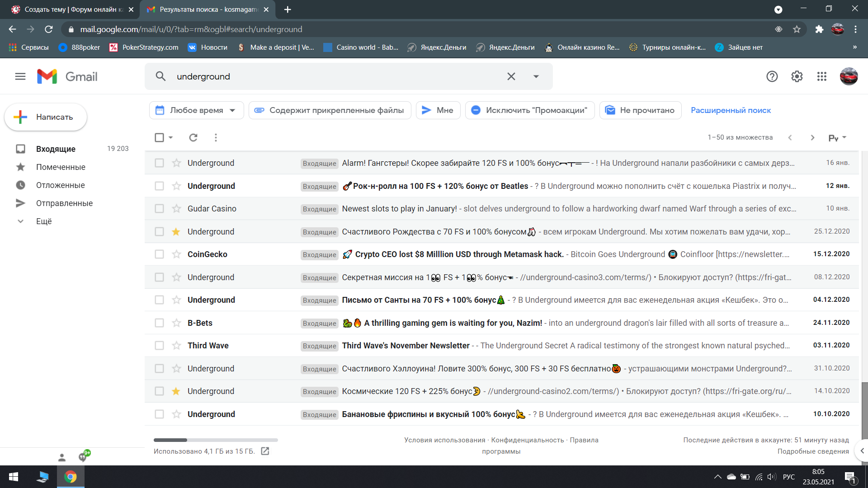Select the Gudar Casino email checkbox
The height and width of the screenshot is (488, 868).
coord(159,208)
